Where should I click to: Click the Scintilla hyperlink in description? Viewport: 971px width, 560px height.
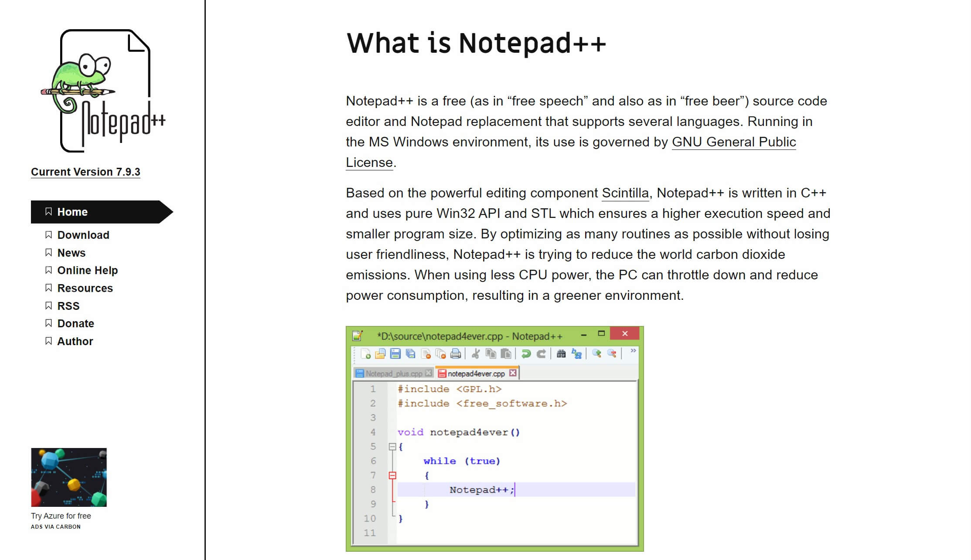coord(624,193)
